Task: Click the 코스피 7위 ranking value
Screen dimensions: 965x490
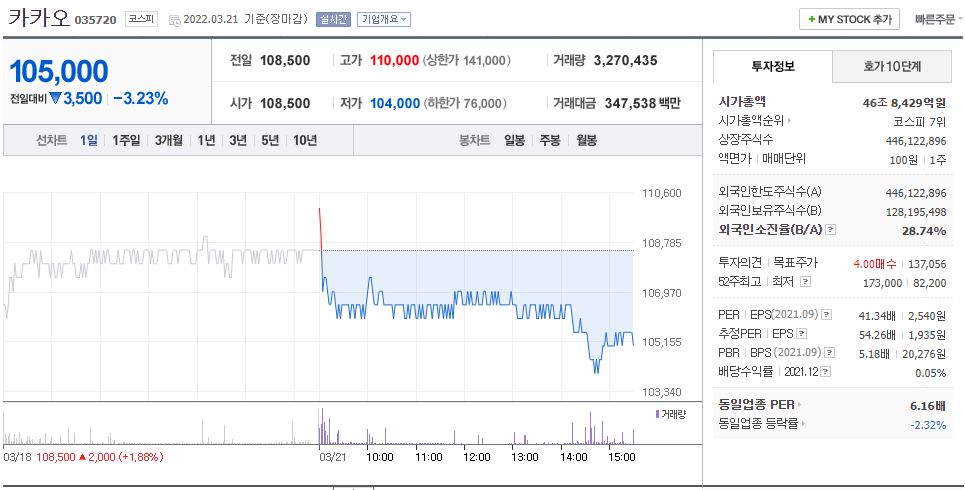Action: 919,122
